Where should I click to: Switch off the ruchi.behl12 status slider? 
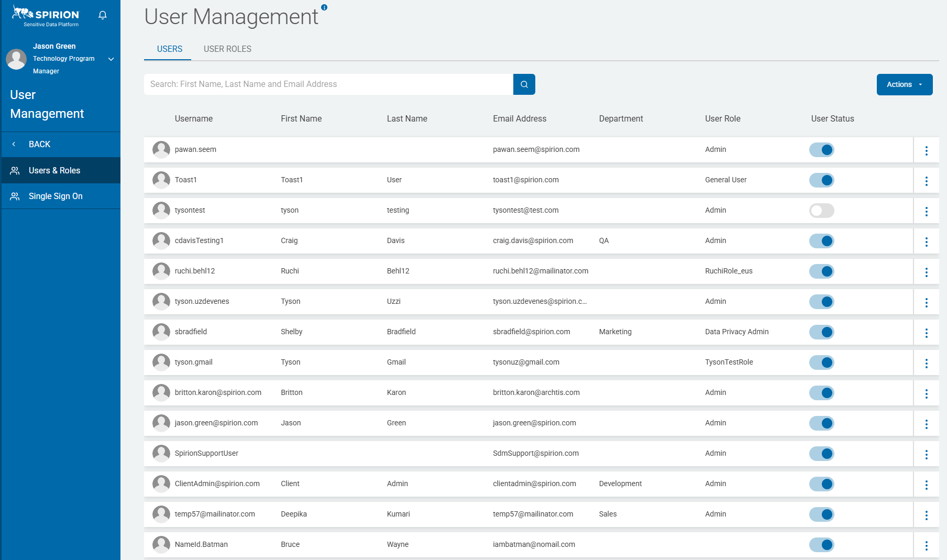821,271
